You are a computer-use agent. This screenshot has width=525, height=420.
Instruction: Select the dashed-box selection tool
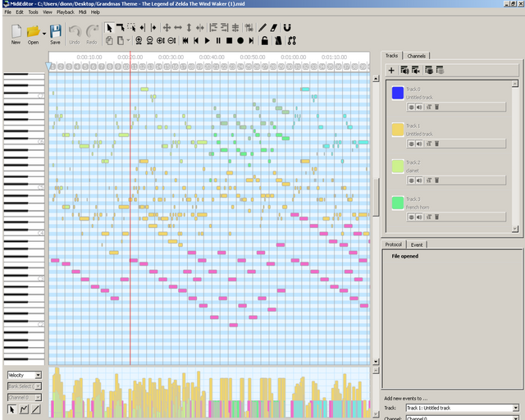click(131, 27)
